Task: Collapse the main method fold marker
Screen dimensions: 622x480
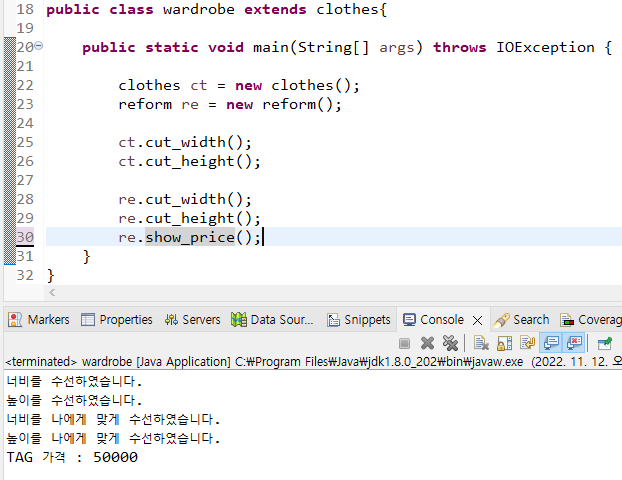Action: (38, 46)
